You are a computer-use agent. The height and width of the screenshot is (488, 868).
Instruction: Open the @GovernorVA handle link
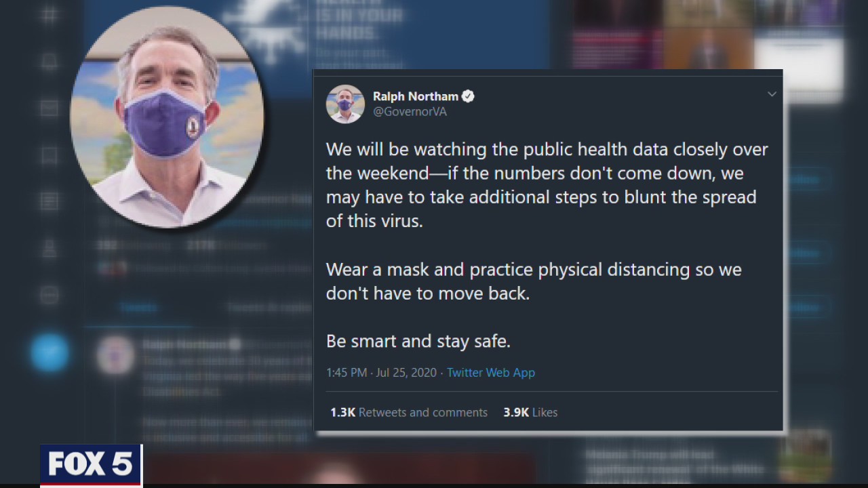[x=410, y=112]
